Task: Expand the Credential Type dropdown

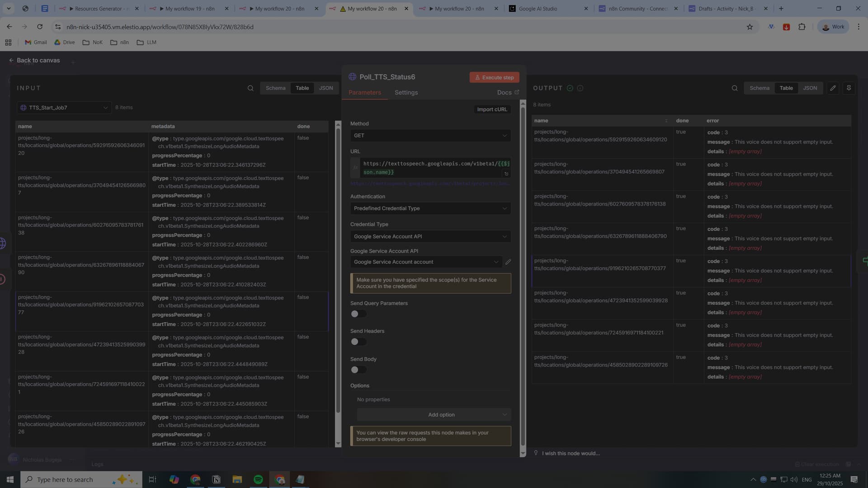Action: point(430,236)
